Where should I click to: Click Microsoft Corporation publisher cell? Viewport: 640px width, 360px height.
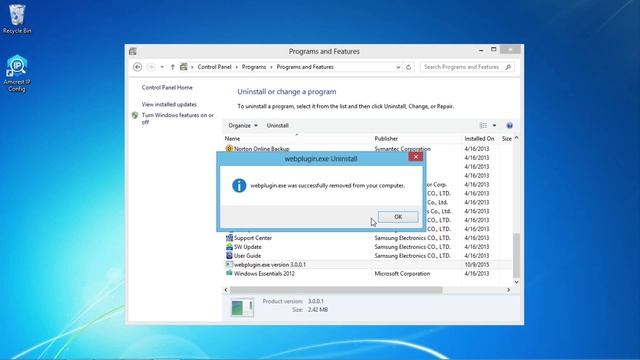coord(402,274)
